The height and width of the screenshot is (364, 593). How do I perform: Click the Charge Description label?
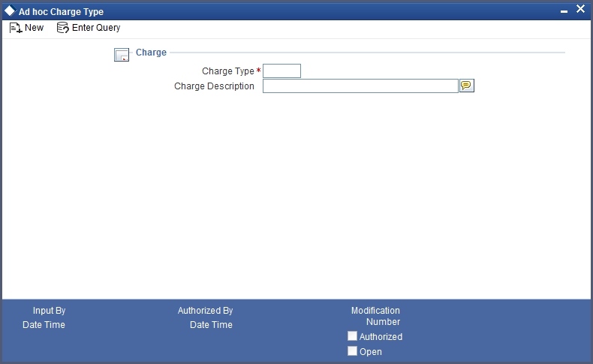[214, 86]
